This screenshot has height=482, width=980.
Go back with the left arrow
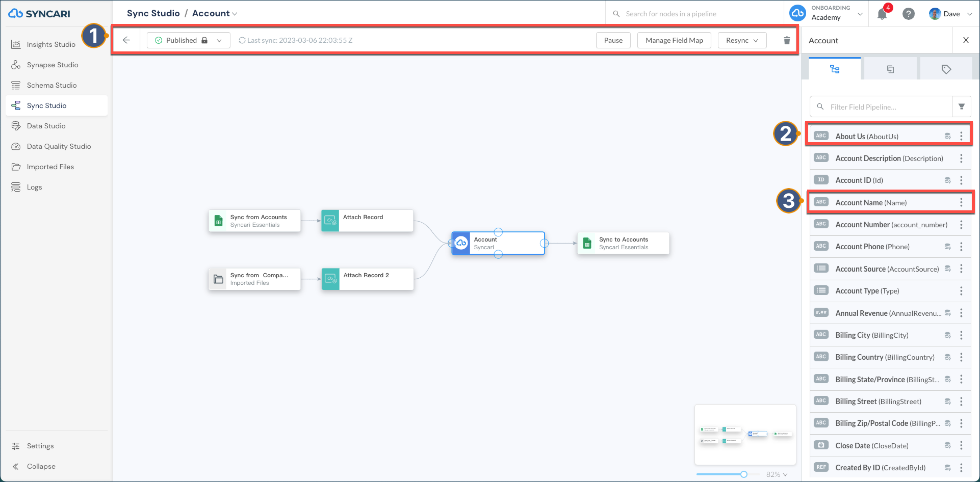pos(126,40)
